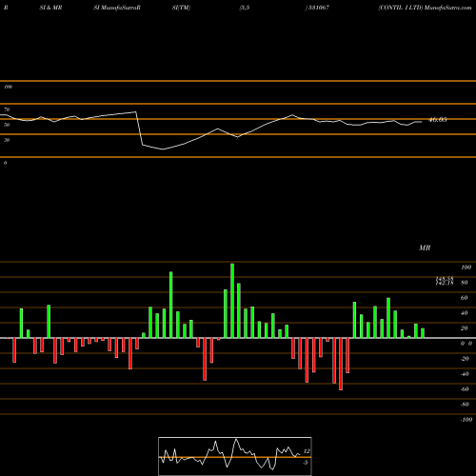476x476 pixels.
Task: Click the 12 label in mini chart
Action: coord(307,451)
